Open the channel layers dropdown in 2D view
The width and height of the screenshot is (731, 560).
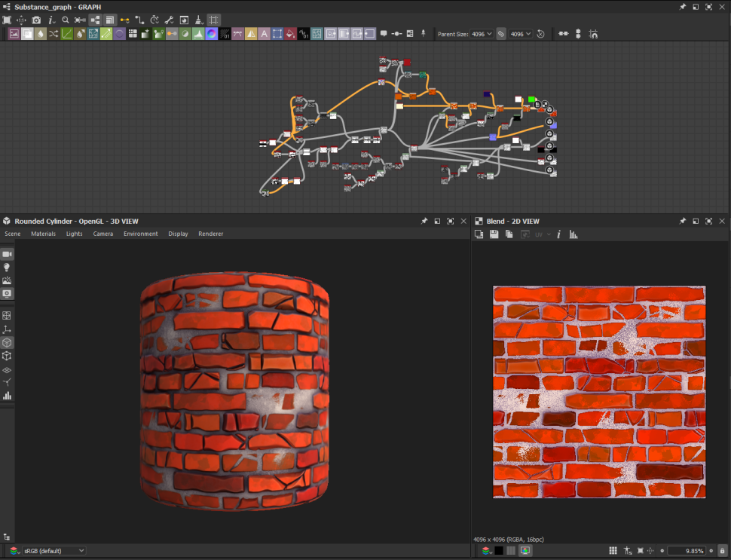pyautogui.click(x=487, y=551)
